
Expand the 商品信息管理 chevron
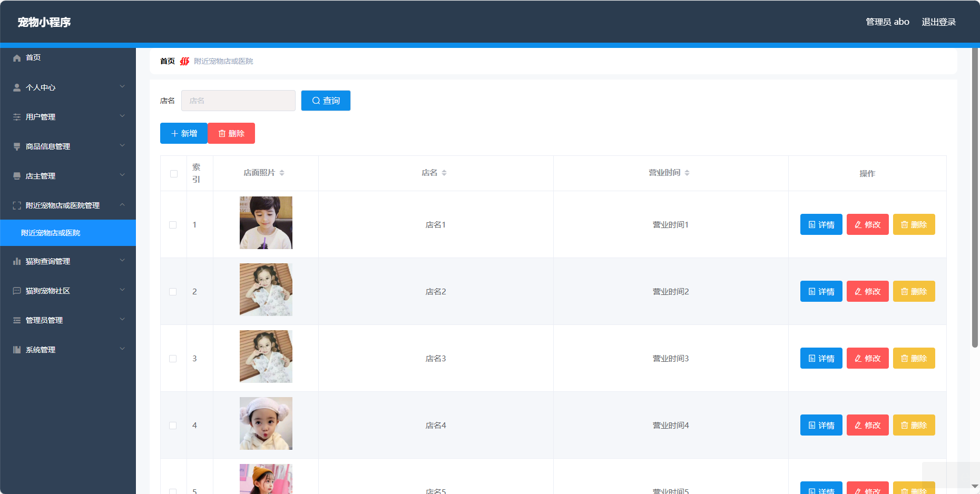point(122,145)
